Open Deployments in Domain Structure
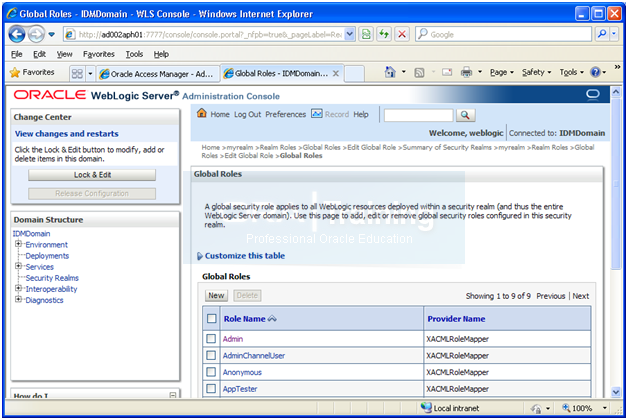 [x=47, y=256]
